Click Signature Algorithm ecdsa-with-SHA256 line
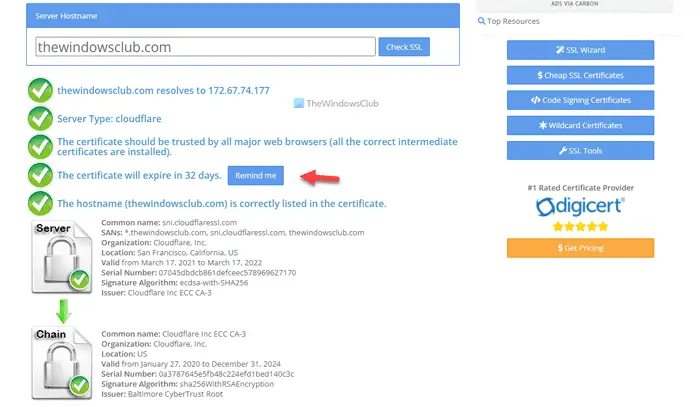 tap(175, 283)
